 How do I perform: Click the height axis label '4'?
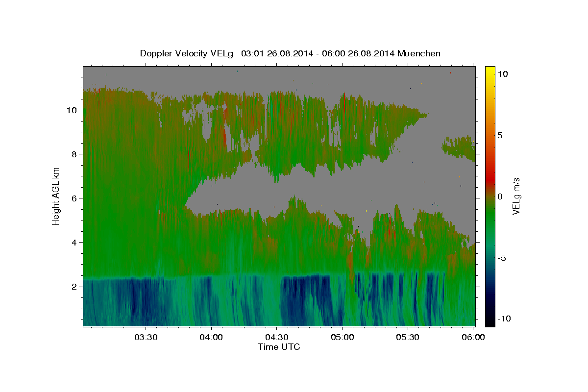click(x=75, y=243)
